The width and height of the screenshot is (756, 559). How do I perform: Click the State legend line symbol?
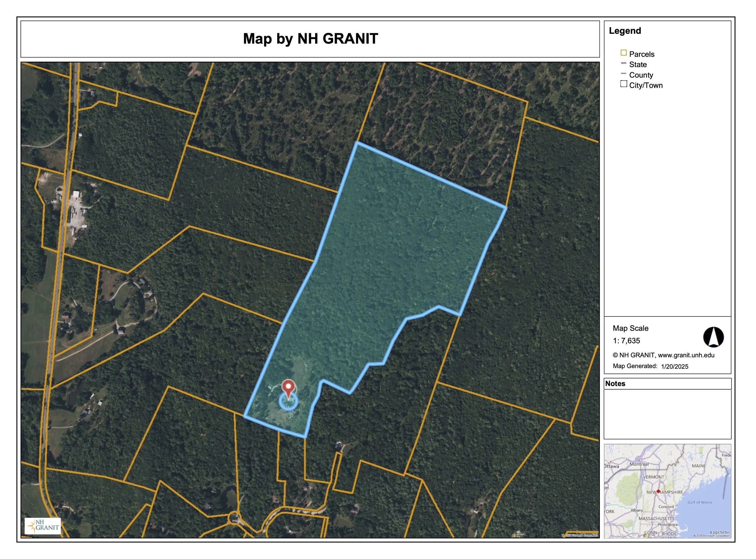(x=624, y=63)
